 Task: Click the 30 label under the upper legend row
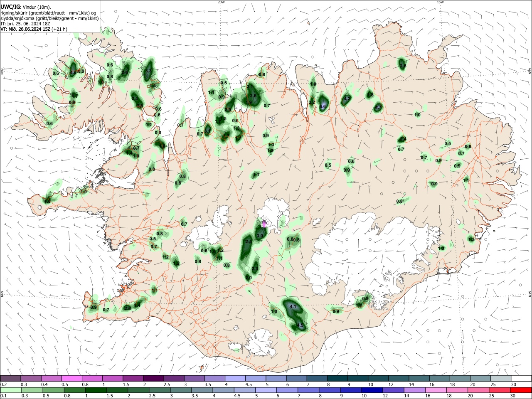click(514, 384)
